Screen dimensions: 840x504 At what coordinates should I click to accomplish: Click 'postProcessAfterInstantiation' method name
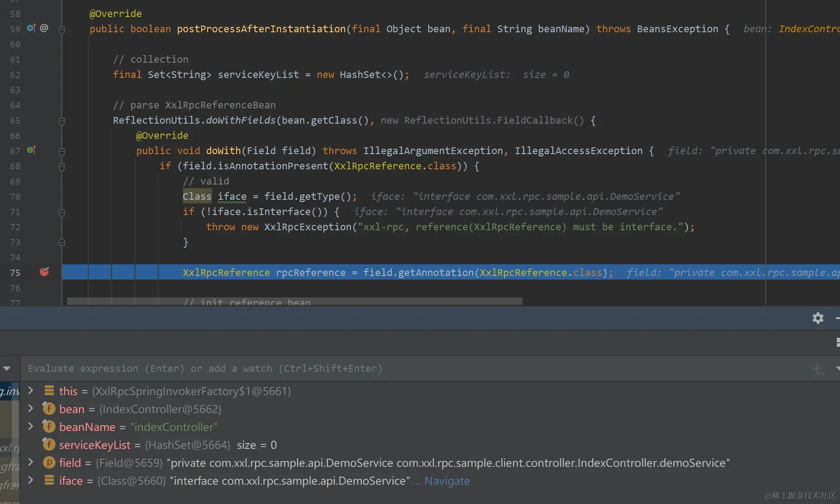pyautogui.click(x=261, y=29)
